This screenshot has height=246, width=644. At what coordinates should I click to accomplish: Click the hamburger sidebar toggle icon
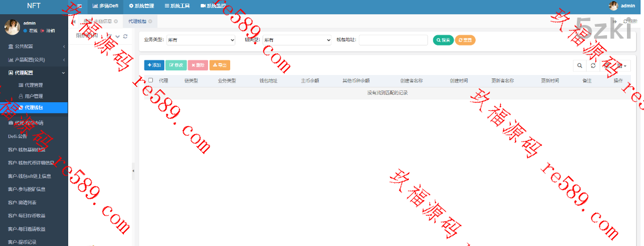pos(79,6)
